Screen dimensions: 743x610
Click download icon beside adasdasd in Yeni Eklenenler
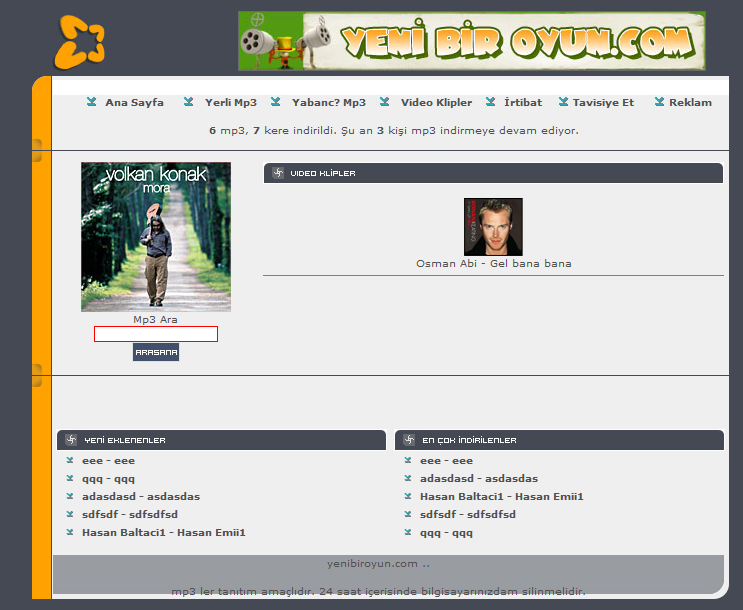tap(70, 496)
